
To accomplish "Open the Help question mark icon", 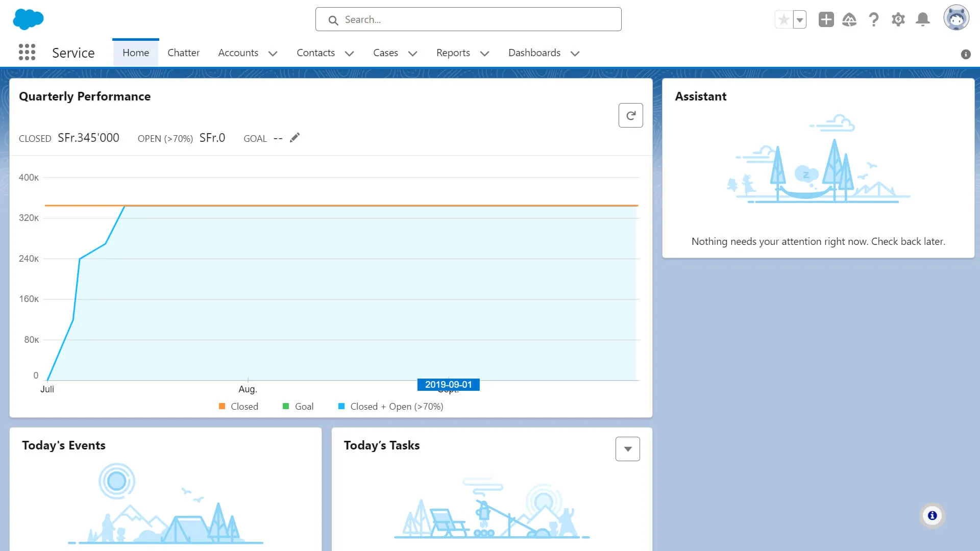I will (x=874, y=19).
